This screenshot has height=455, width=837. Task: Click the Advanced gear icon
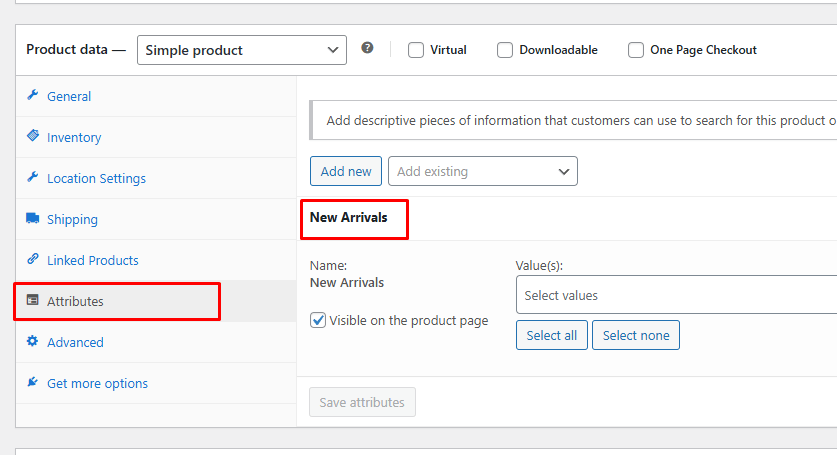point(33,341)
